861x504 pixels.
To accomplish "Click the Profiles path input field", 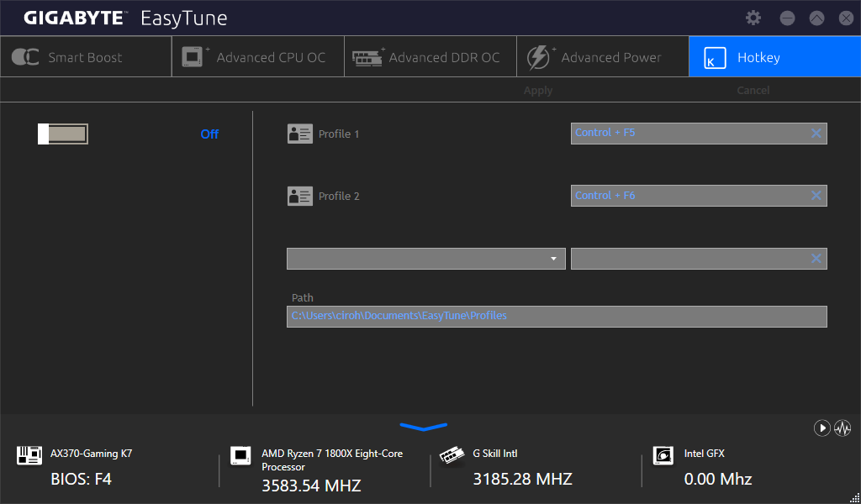I will (x=556, y=317).
